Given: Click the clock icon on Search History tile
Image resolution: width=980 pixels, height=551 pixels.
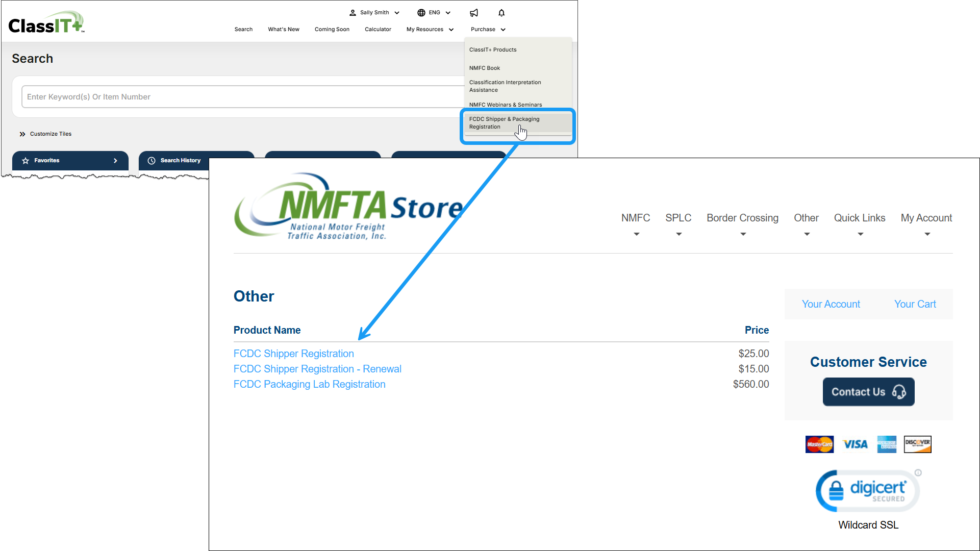Looking at the screenshot, I should pos(152,160).
